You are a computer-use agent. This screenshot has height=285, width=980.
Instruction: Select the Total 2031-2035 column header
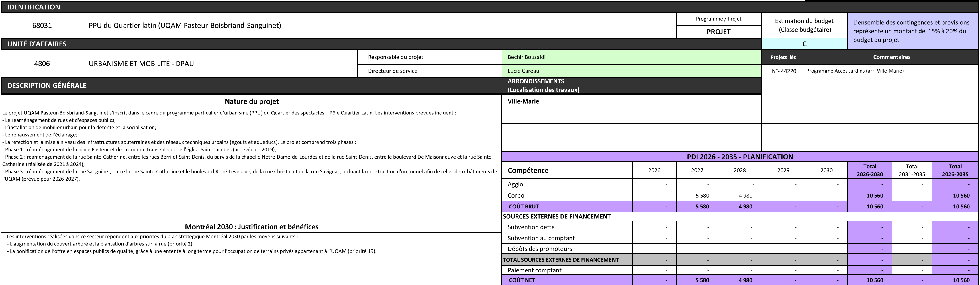click(912, 171)
